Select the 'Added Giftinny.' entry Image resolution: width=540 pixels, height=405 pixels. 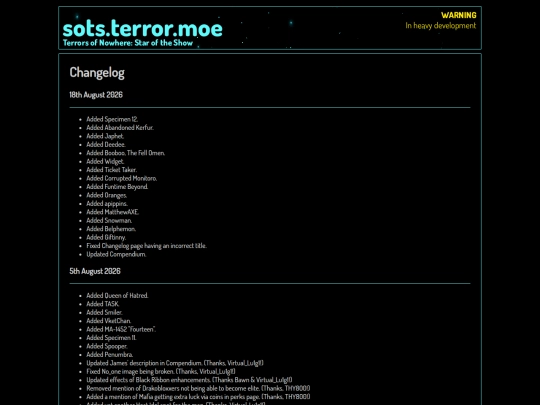click(x=106, y=237)
